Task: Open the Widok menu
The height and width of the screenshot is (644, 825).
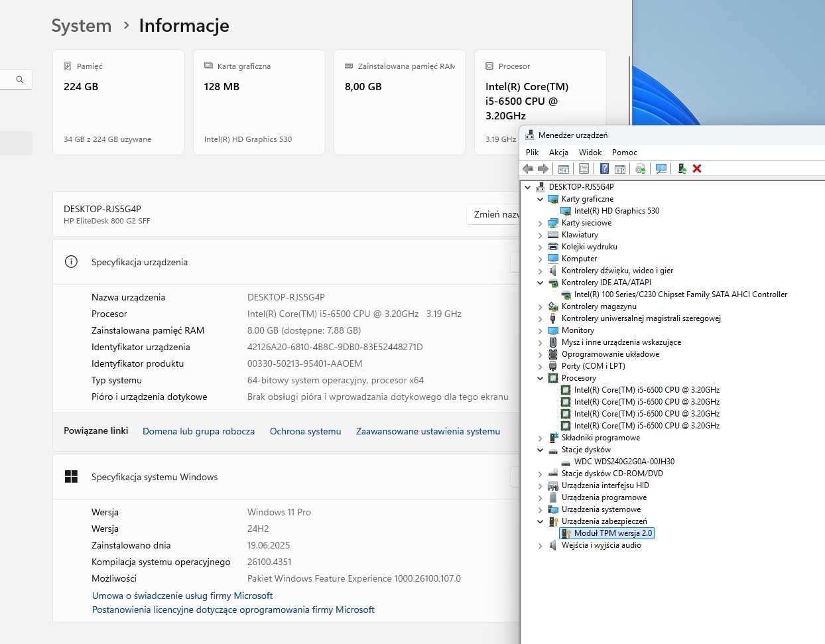Action: tap(590, 153)
